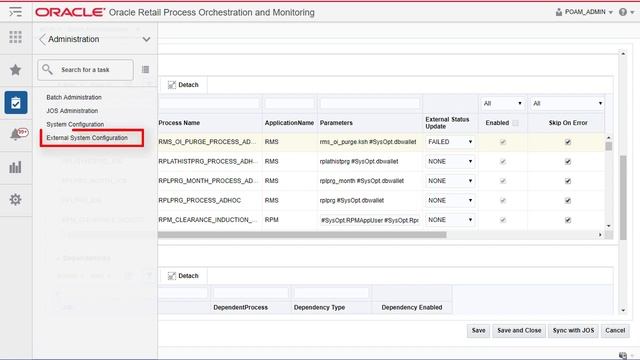Click the task list view icon
This screenshot has height=360, width=640.
coord(145,70)
